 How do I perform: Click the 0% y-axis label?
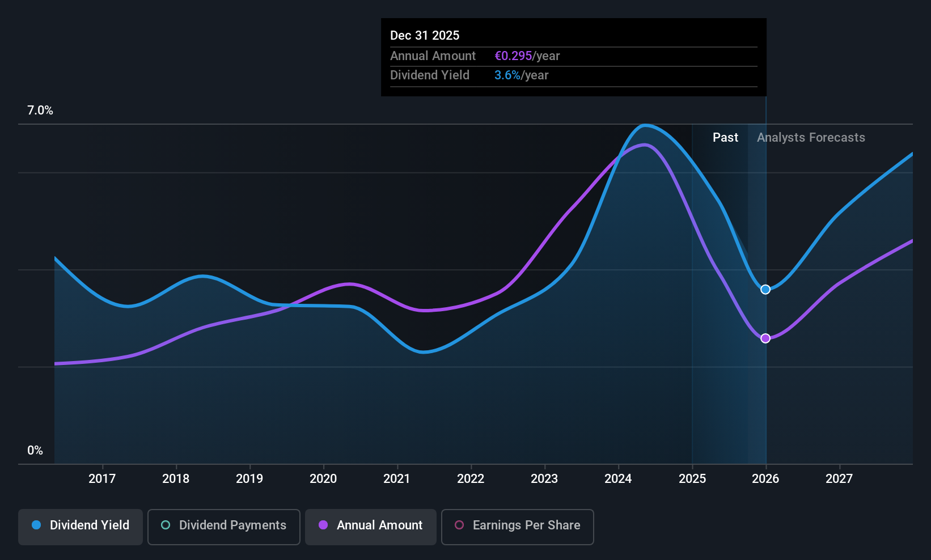(x=35, y=451)
